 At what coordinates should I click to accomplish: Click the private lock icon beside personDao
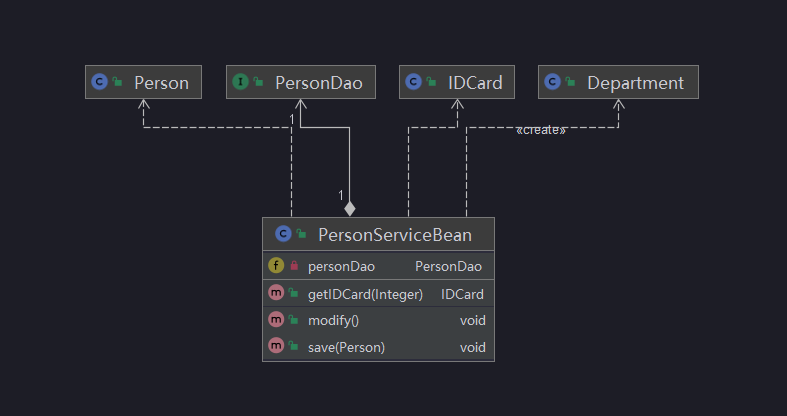(294, 265)
